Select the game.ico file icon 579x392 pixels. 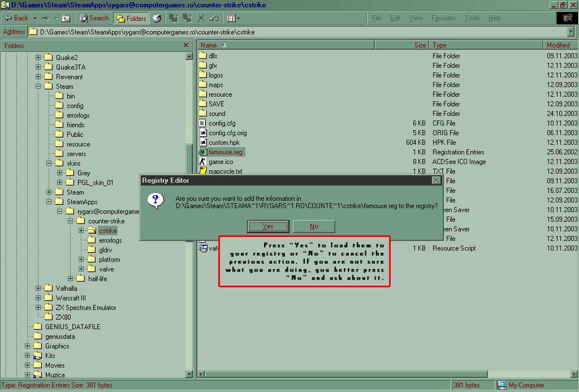(202, 161)
